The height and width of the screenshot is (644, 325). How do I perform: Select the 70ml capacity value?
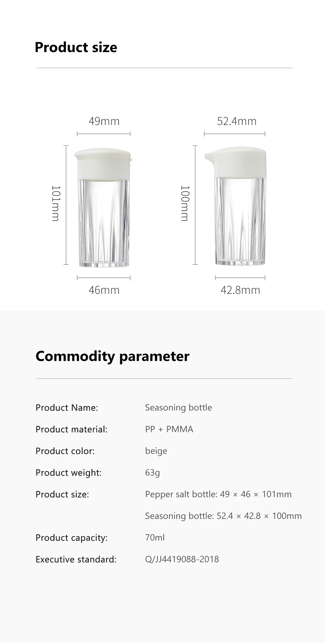click(155, 538)
